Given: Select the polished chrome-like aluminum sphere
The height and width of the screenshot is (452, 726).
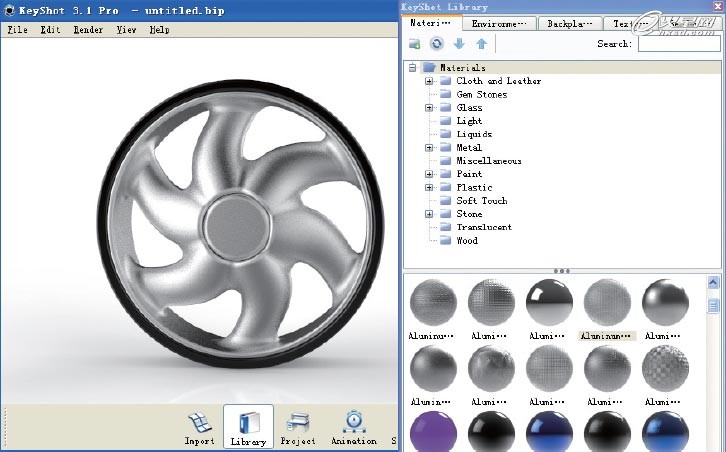Looking at the screenshot, I should coord(549,303).
